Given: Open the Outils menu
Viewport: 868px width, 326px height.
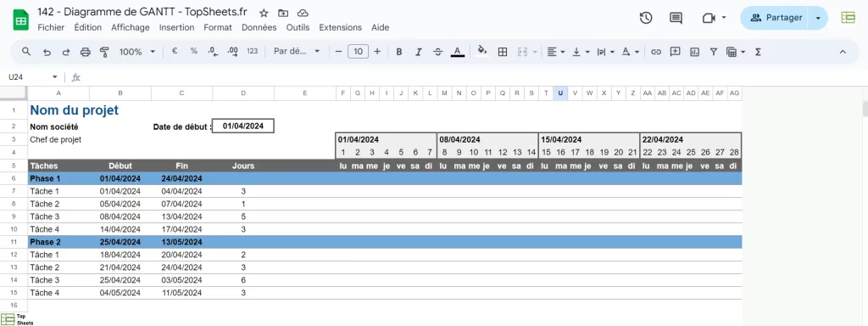Looking at the screenshot, I should point(298,27).
